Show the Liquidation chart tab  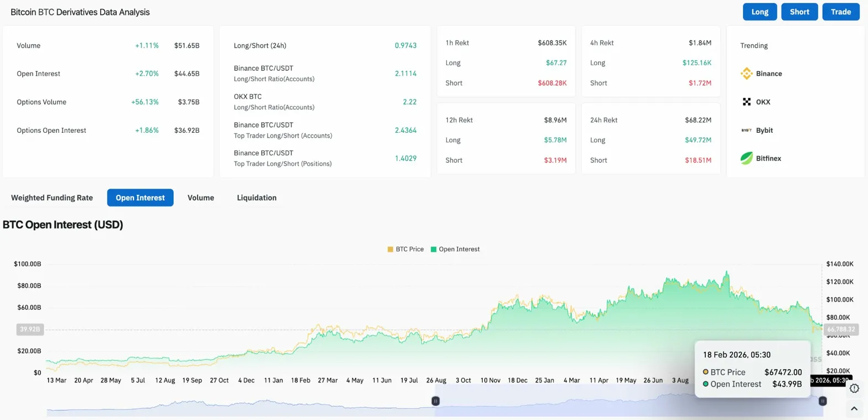point(256,198)
